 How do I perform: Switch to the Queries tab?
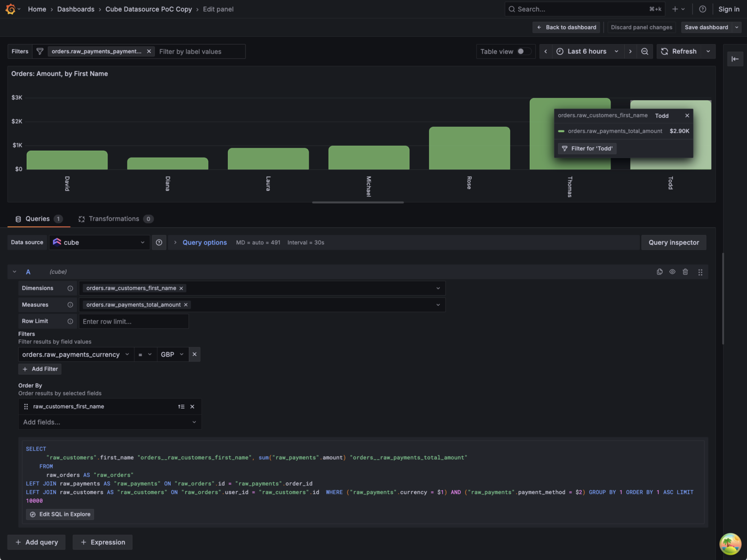point(38,219)
